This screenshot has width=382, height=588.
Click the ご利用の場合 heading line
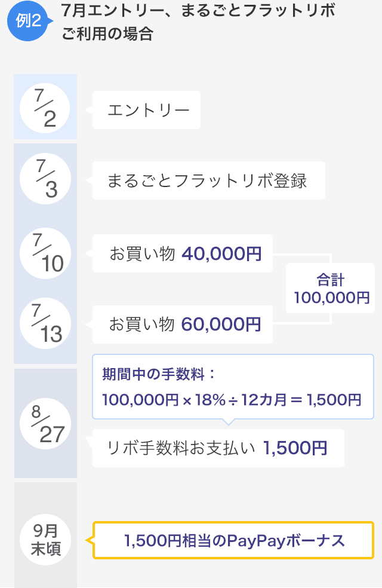[x=107, y=33]
